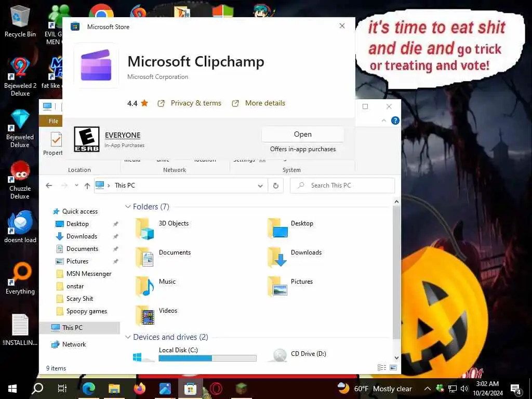Select Spoopy games folder in sidebar
The height and width of the screenshot is (399, 532).
(x=87, y=311)
